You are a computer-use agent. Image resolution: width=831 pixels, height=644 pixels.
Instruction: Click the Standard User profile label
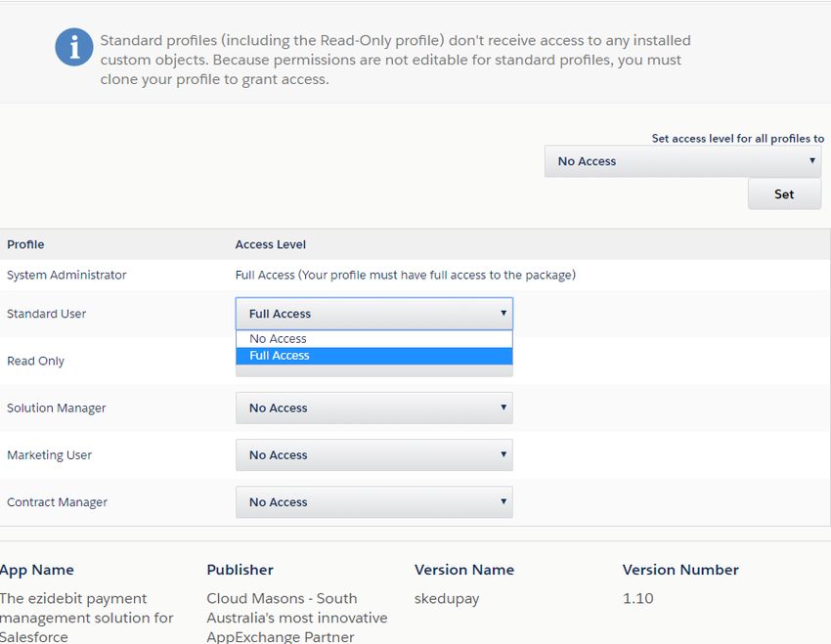click(x=46, y=314)
